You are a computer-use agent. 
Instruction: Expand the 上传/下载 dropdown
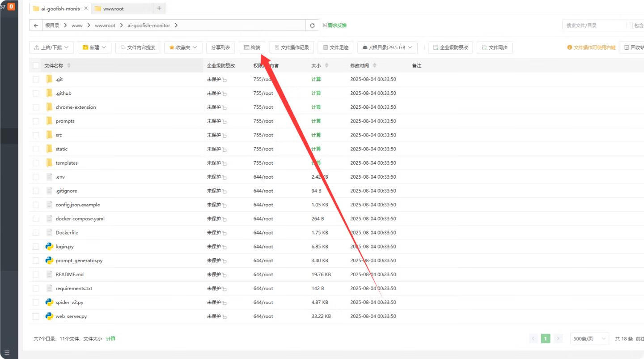[x=51, y=47]
